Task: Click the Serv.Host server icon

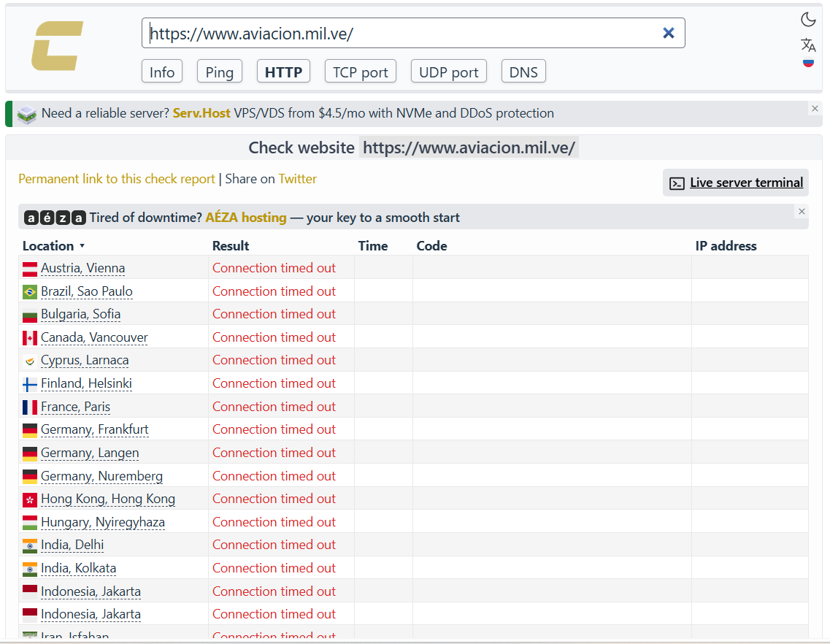Action: point(26,114)
